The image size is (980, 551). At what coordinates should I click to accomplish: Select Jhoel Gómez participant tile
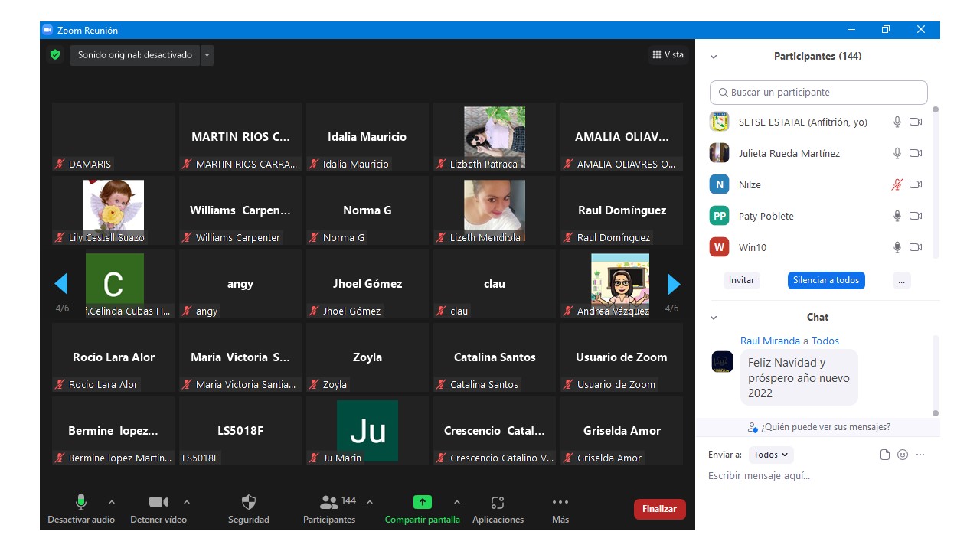pos(367,284)
